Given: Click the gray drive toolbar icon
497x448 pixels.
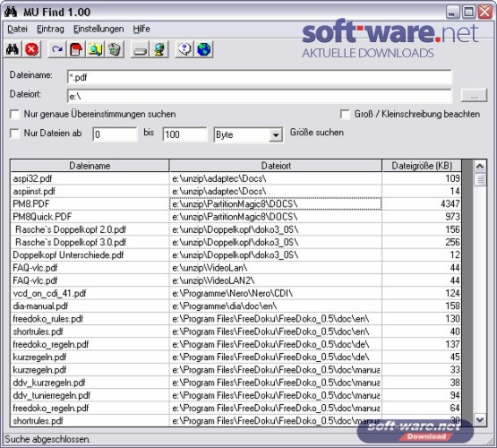Looking at the screenshot, I should point(140,49).
